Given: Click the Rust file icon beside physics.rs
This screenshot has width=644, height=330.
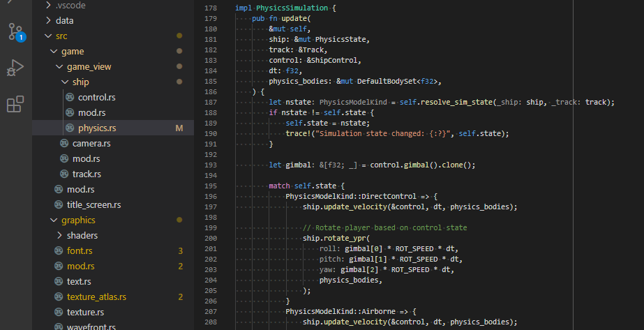Looking at the screenshot, I should click(x=70, y=128).
